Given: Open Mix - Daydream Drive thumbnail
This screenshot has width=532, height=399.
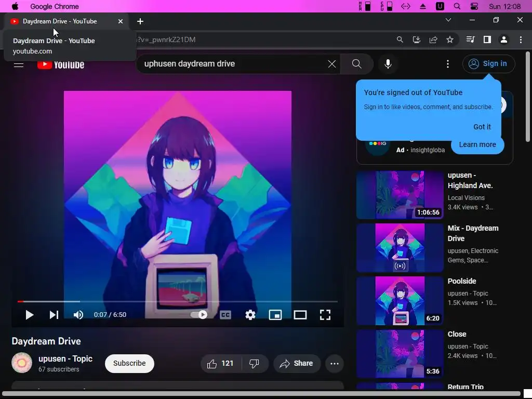Looking at the screenshot, I should pyautogui.click(x=400, y=248).
